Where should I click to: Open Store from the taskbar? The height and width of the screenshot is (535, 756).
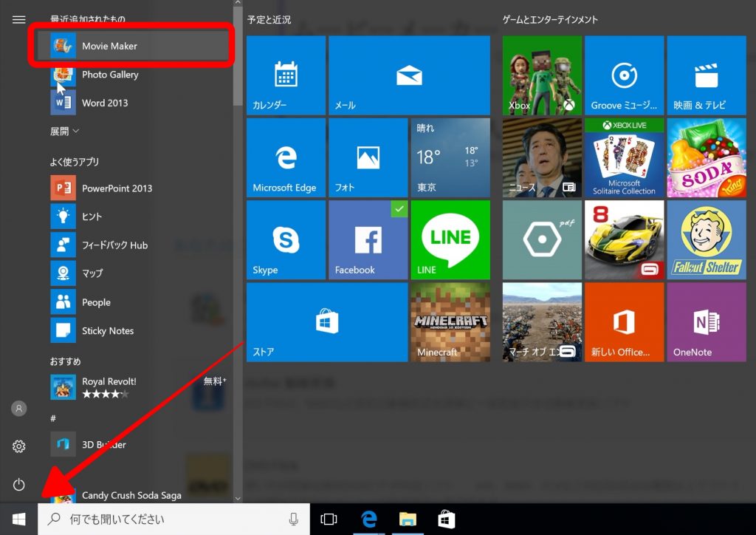click(447, 519)
